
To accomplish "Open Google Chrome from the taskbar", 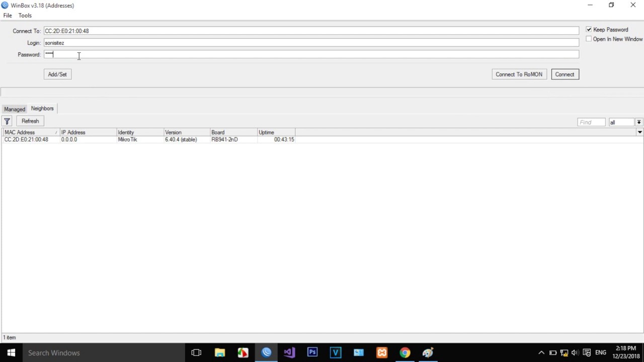I will [x=405, y=352].
